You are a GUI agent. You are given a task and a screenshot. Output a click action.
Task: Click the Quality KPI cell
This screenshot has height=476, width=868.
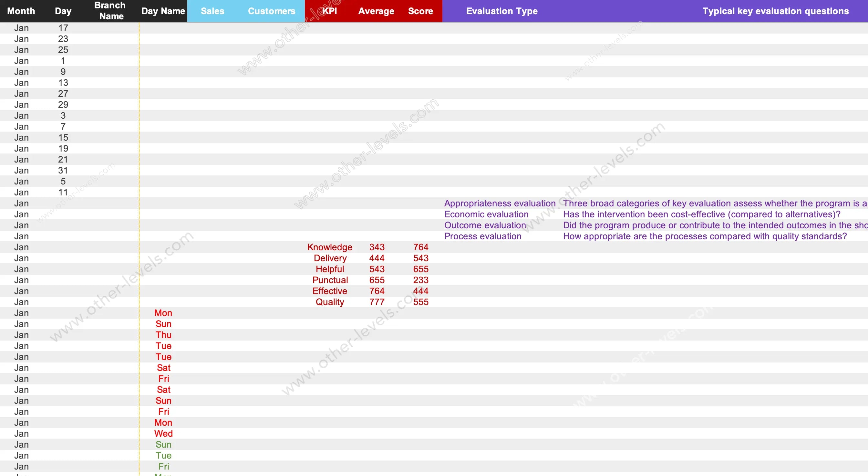pyautogui.click(x=330, y=302)
